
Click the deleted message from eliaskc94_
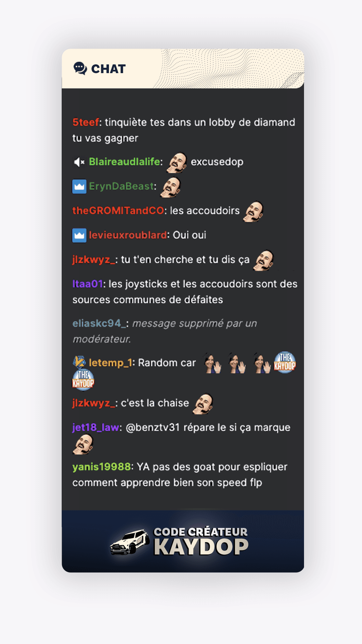pos(165,331)
